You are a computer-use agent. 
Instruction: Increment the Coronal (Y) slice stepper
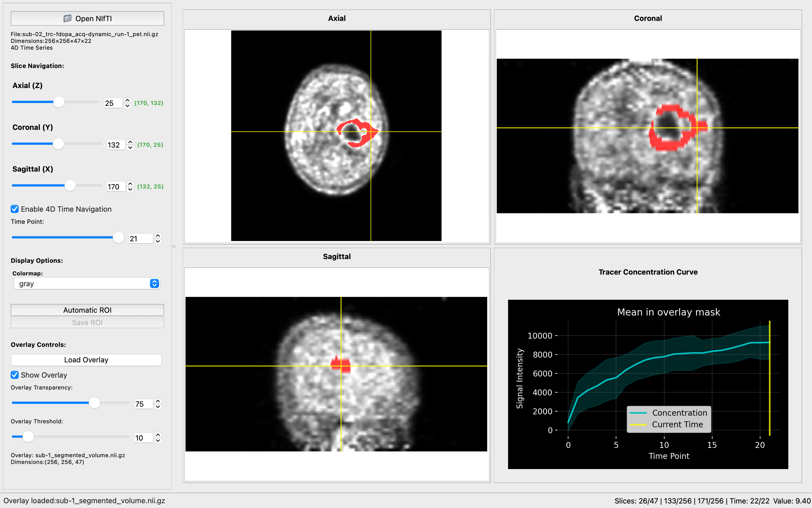(130, 142)
